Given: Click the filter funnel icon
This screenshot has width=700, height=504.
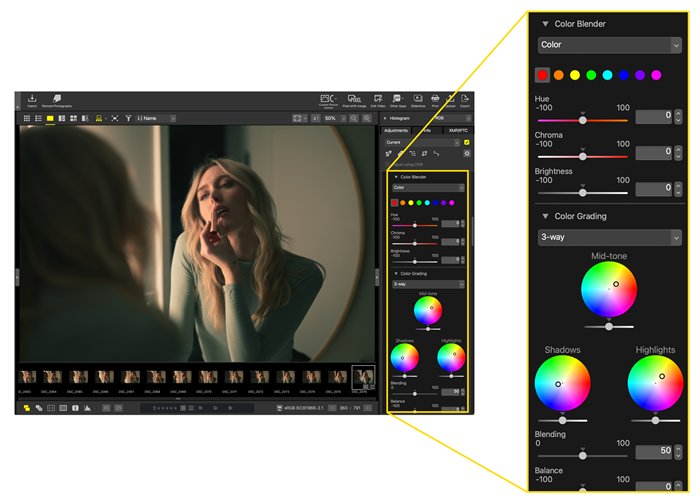Looking at the screenshot, I should (x=128, y=118).
